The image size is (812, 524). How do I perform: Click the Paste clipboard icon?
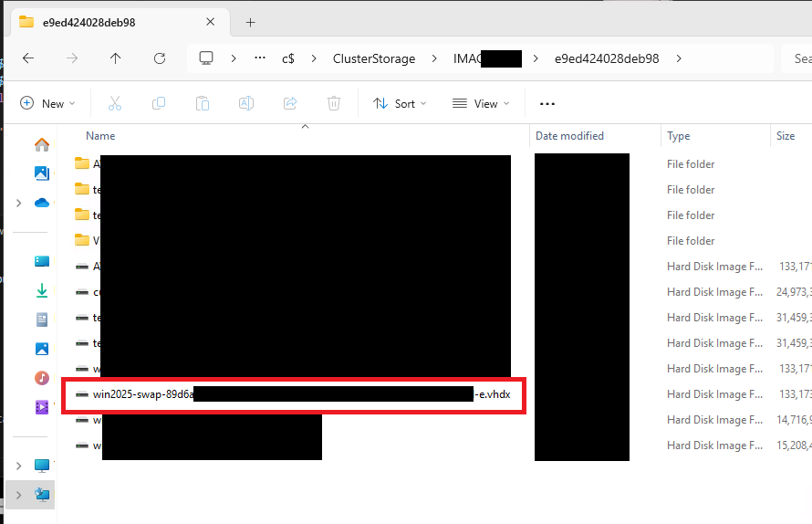coord(203,103)
